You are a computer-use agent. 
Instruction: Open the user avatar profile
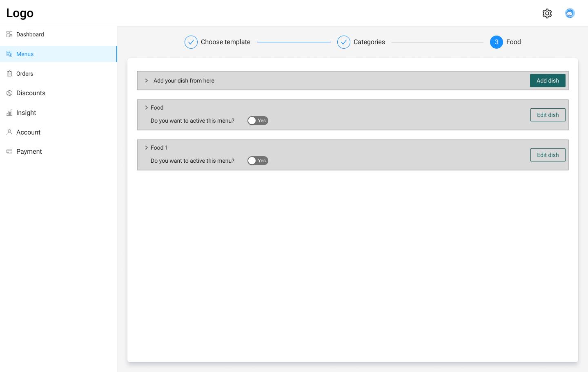tap(570, 13)
